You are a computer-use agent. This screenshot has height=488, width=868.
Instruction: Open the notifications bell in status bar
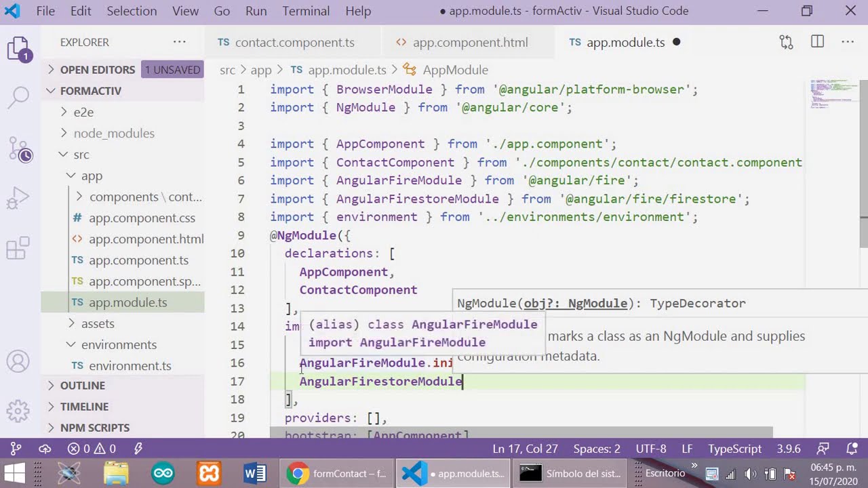pos(852,449)
